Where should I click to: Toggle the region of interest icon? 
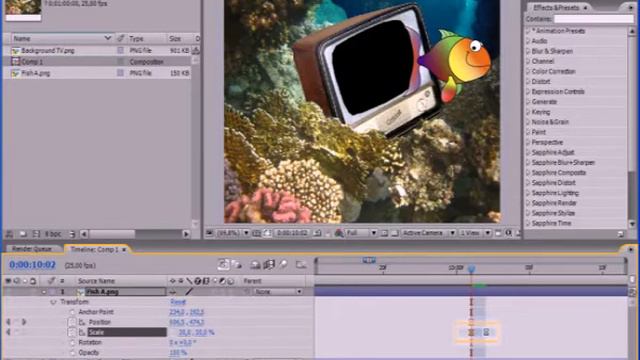coord(384,233)
